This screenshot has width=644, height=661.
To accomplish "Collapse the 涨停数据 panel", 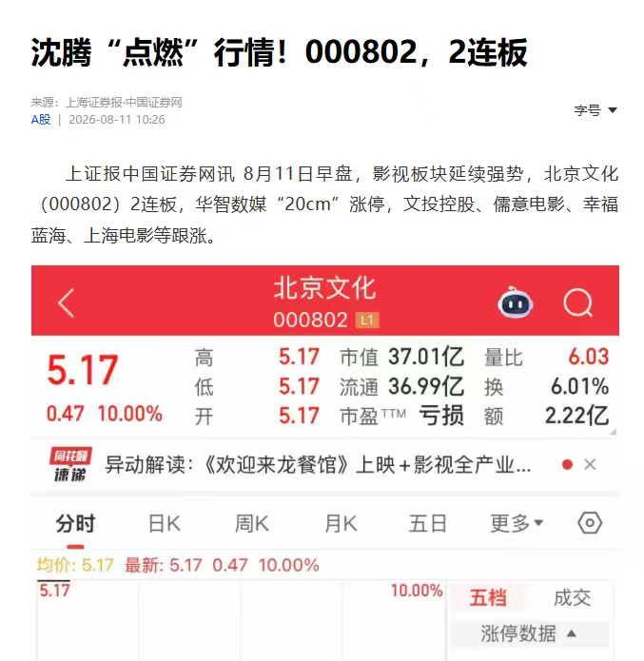I will tap(529, 633).
